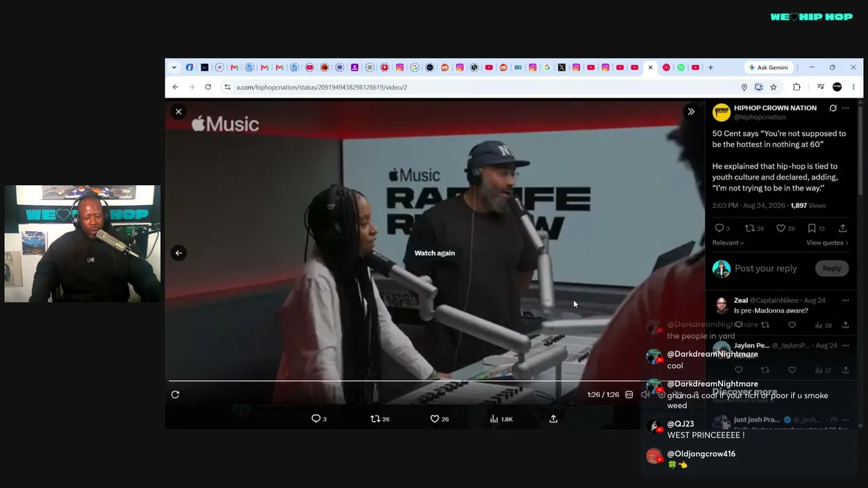Open More menu on Zeal's reply

pos(846,300)
